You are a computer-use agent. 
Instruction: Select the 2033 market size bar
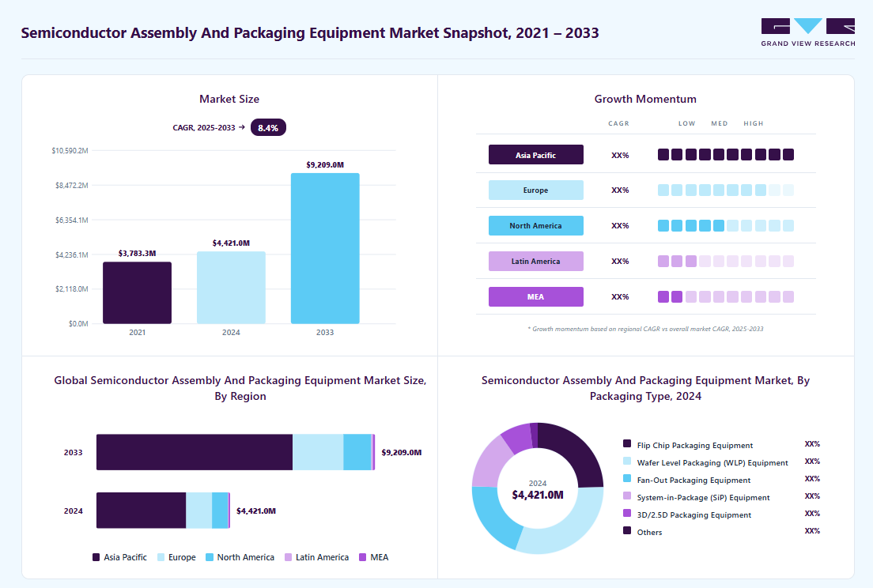pyautogui.click(x=325, y=248)
